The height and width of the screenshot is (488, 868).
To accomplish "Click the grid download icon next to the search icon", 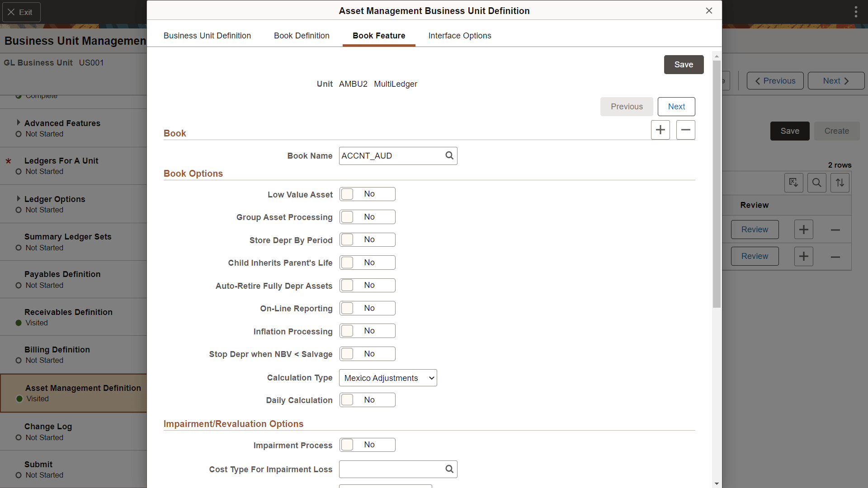I will [794, 183].
